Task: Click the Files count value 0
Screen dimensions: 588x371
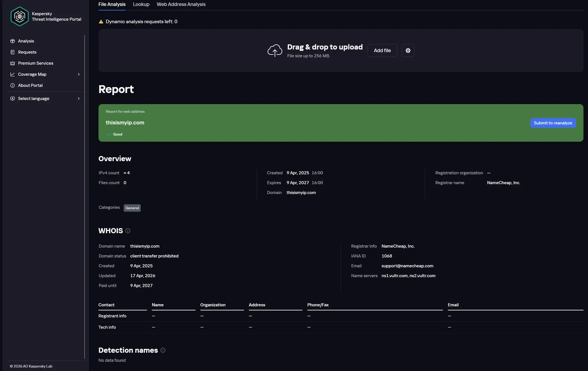Action: tap(125, 183)
